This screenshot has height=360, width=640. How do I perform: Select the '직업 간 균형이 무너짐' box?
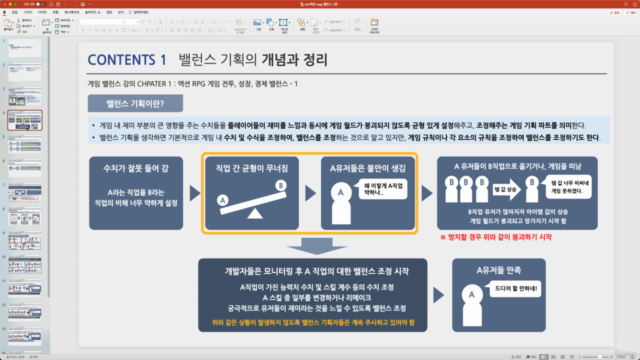252,193
